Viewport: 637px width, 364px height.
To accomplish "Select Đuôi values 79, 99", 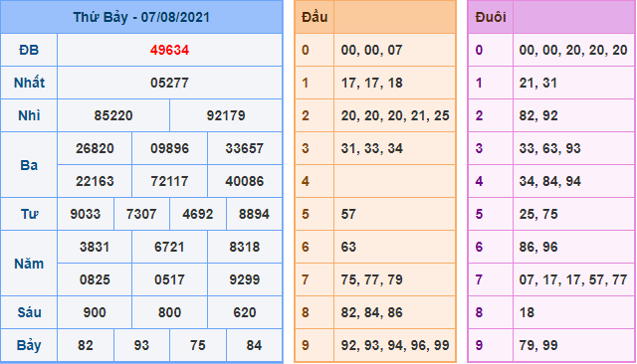I will (537, 346).
